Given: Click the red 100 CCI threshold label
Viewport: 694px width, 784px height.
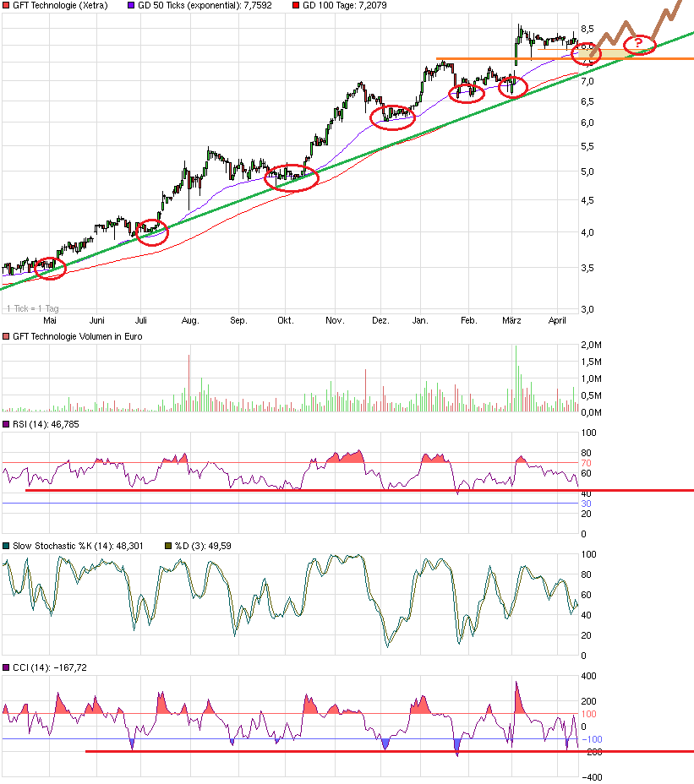Looking at the screenshot, I should tap(588, 714).
